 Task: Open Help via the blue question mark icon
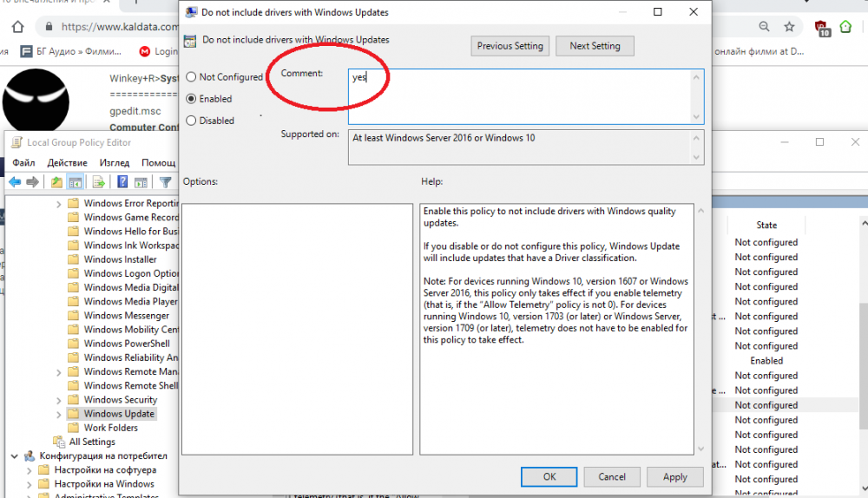click(x=122, y=182)
